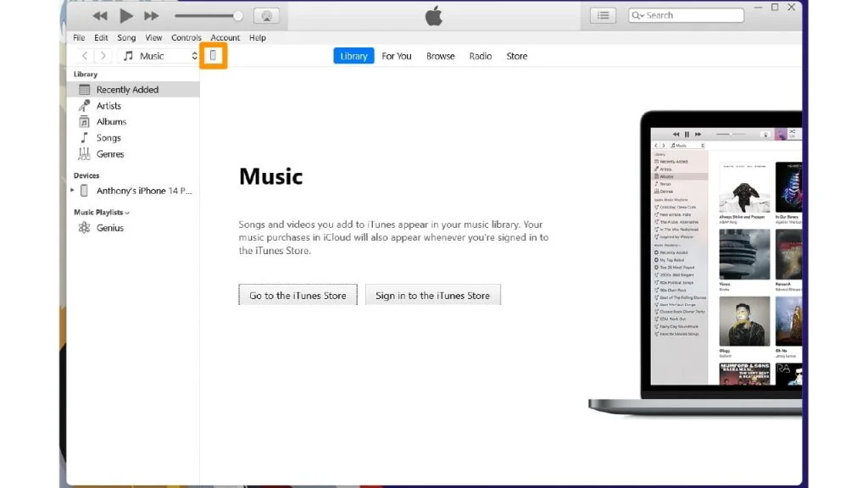
Task: Switch to the Library tab
Action: coord(353,56)
